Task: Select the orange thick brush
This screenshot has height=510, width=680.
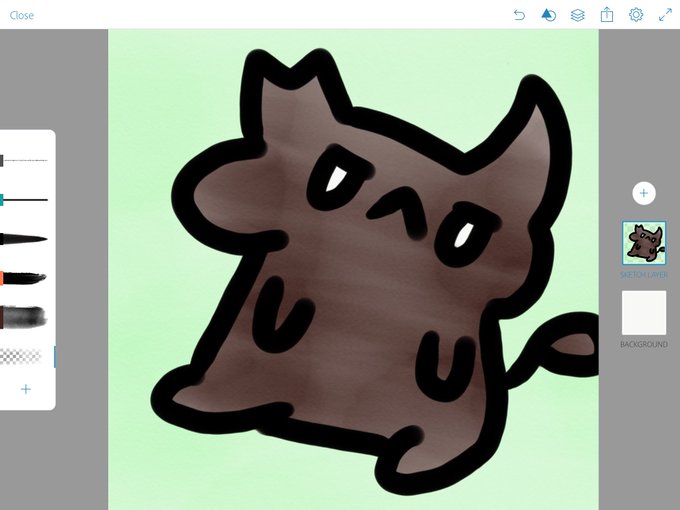Action: (x=24, y=278)
